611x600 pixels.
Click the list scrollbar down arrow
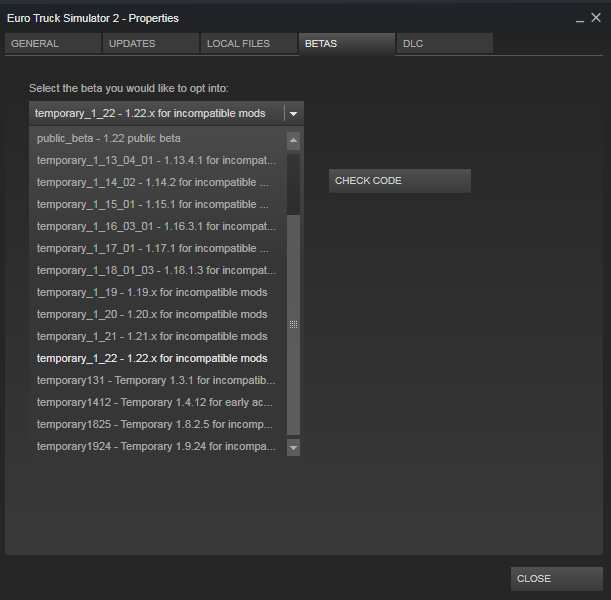coord(293,448)
